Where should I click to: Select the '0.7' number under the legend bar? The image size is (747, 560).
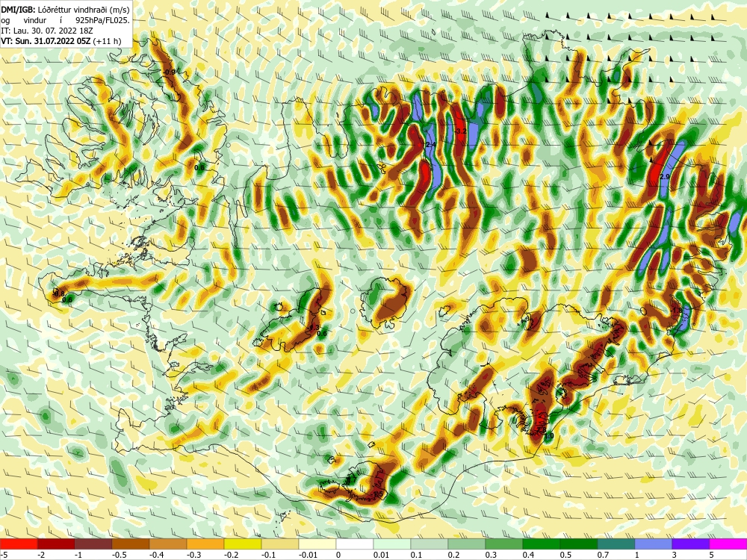pyautogui.click(x=603, y=555)
